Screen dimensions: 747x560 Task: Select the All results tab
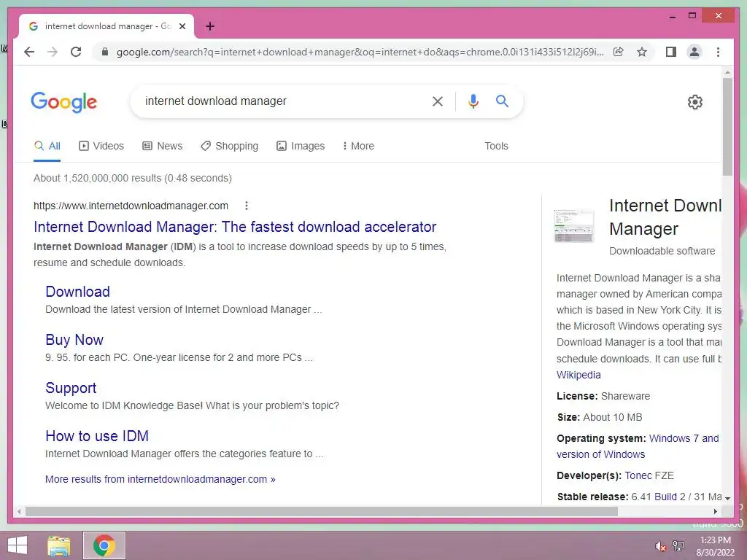47,146
